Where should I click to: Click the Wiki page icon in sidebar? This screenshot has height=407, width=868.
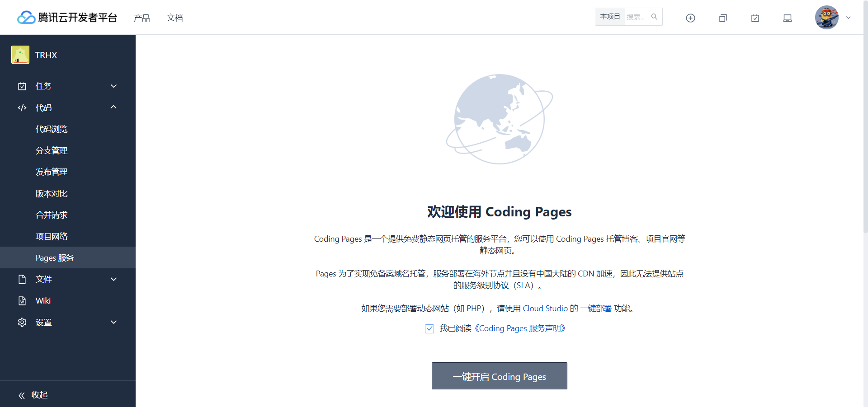tap(22, 301)
